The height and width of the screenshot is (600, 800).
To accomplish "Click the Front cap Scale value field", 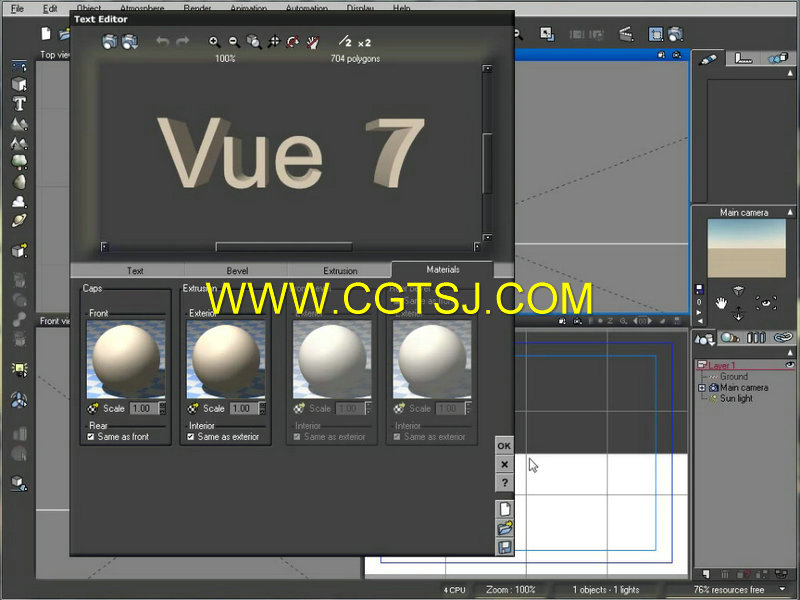I will 144,408.
